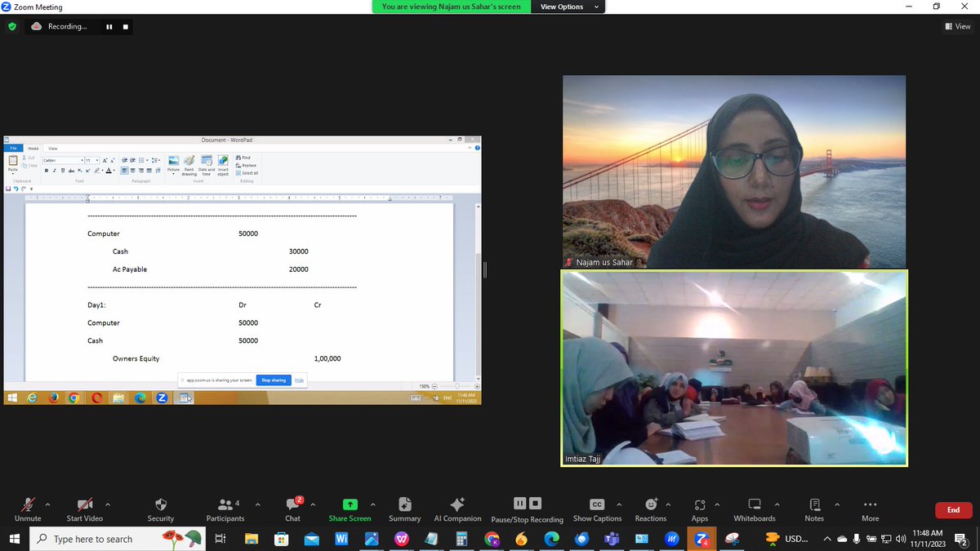Switch to the Home tab in WordPad
The image size is (980, 551).
pyautogui.click(x=33, y=149)
